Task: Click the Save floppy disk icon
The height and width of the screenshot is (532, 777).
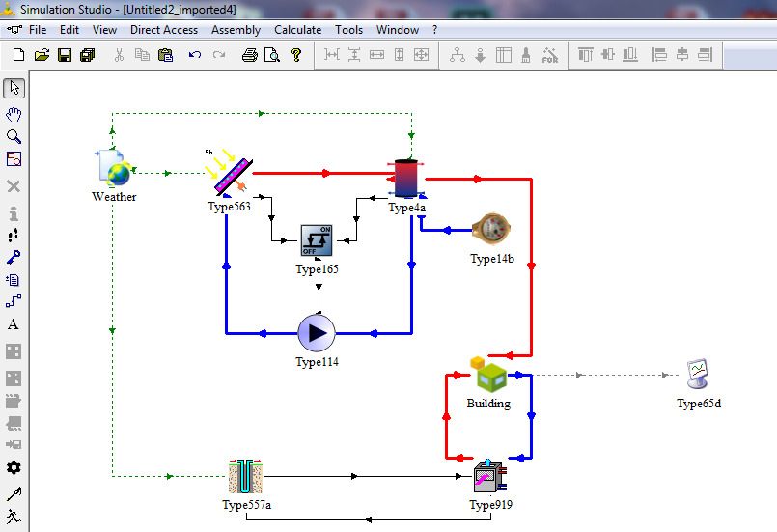Action: [65, 54]
